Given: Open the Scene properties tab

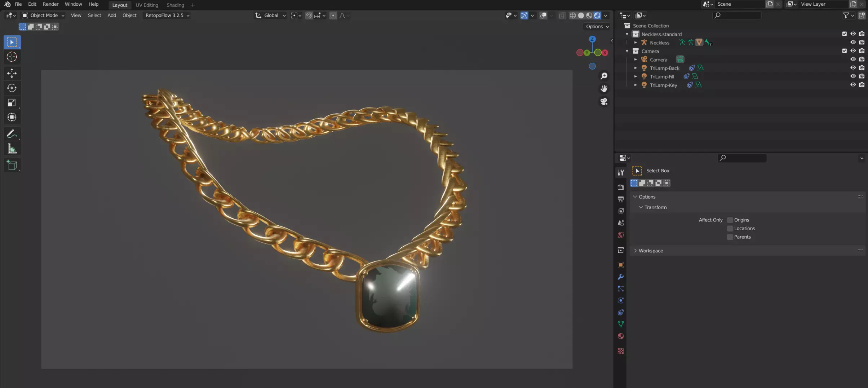Looking at the screenshot, I should [x=620, y=223].
